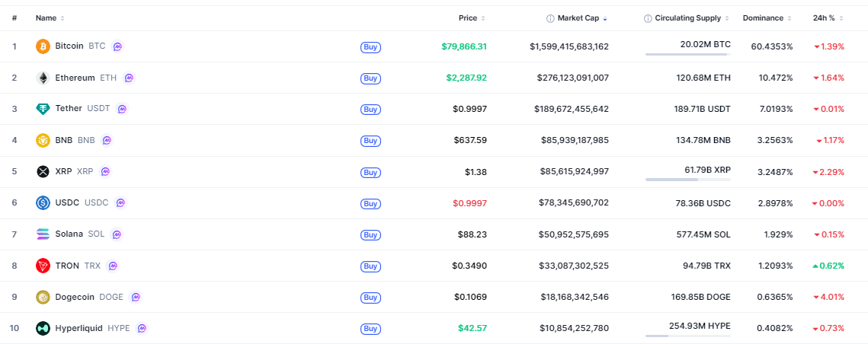This screenshot has width=868, height=344.
Task: Click the 134.78M BNB supply value
Action: point(702,141)
